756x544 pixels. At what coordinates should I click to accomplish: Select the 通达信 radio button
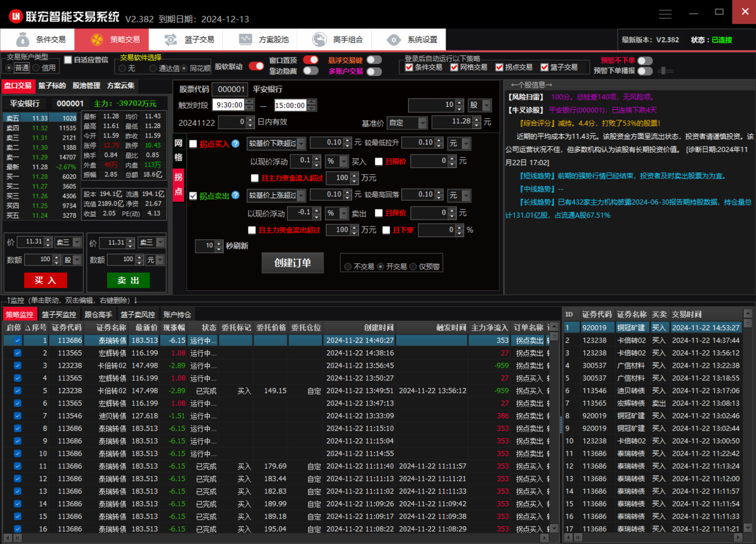pyautogui.click(x=153, y=68)
